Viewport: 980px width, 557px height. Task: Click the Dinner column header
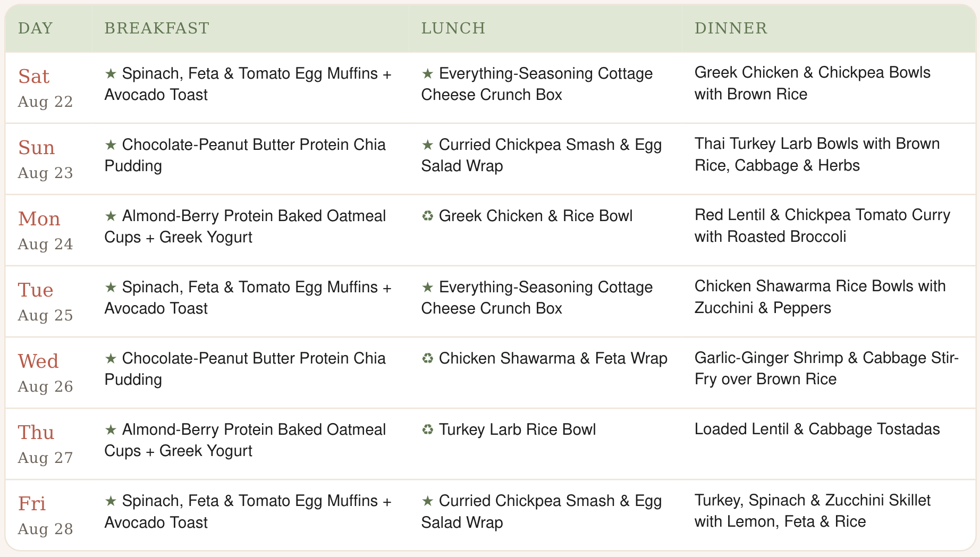(731, 28)
